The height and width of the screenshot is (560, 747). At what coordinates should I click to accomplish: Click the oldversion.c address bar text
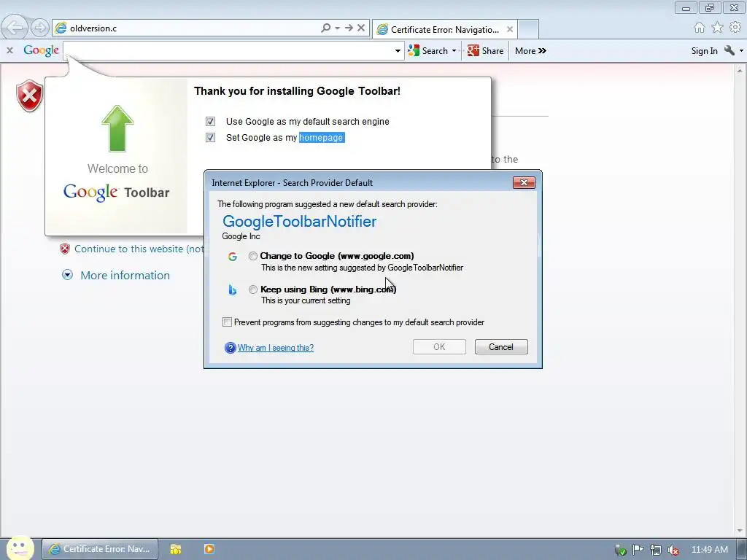tap(93, 28)
